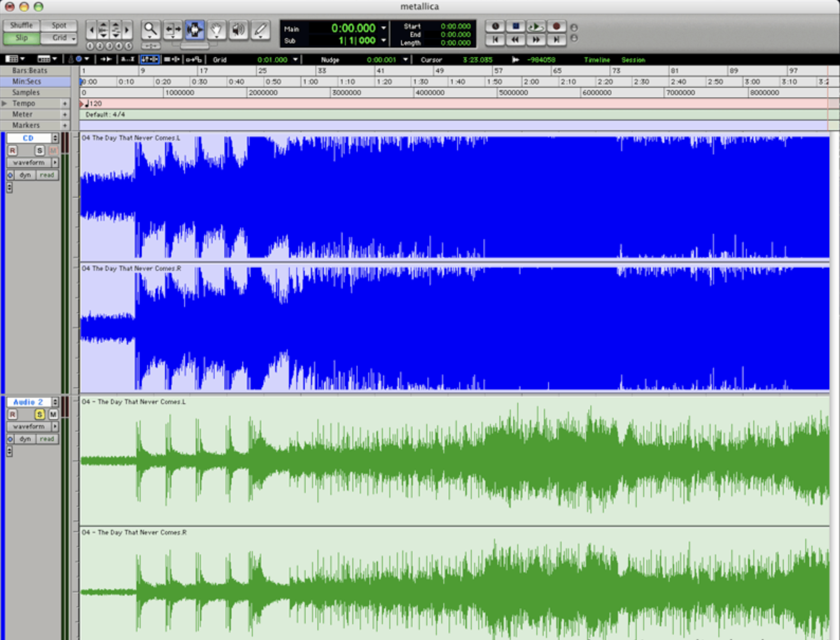The height and width of the screenshot is (640, 840).
Task: Select the Zoomer magnifying glass tool
Action: coord(151,30)
